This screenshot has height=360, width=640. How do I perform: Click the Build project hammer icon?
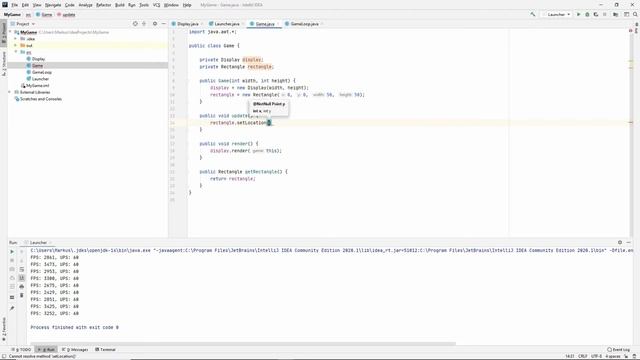tap(533, 14)
